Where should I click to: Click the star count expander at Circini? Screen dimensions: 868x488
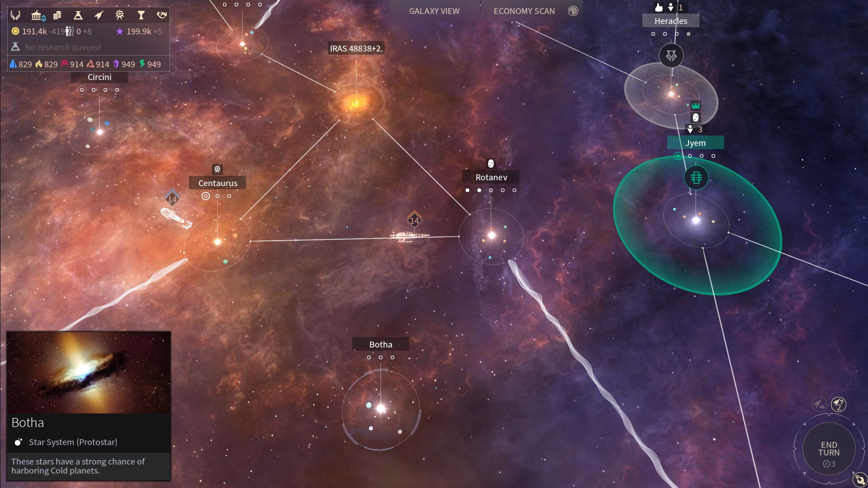(82, 89)
